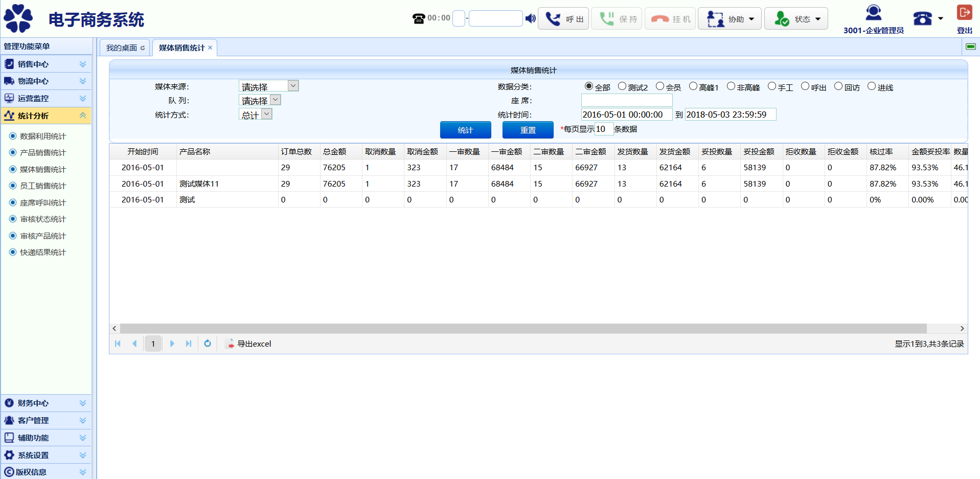Image resolution: width=980 pixels, height=479 pixels.
Task: Open 快递结果统计 in the sidebar
Action: point(43,252)
